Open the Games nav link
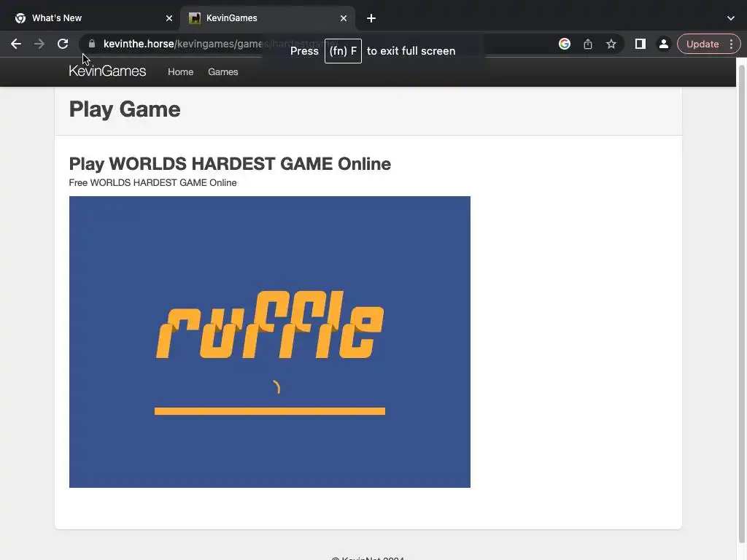747x560 pixels. click(223, 72)
